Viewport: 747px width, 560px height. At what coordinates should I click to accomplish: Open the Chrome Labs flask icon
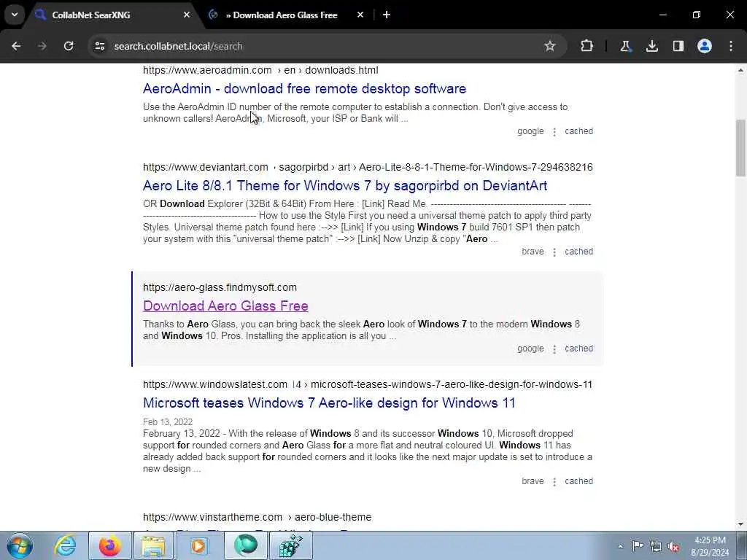coord(625,46)
